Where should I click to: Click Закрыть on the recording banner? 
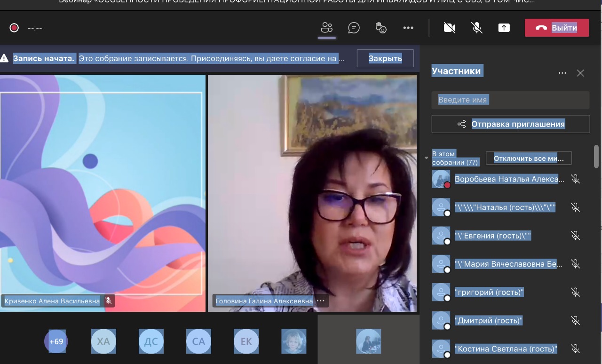385,58
